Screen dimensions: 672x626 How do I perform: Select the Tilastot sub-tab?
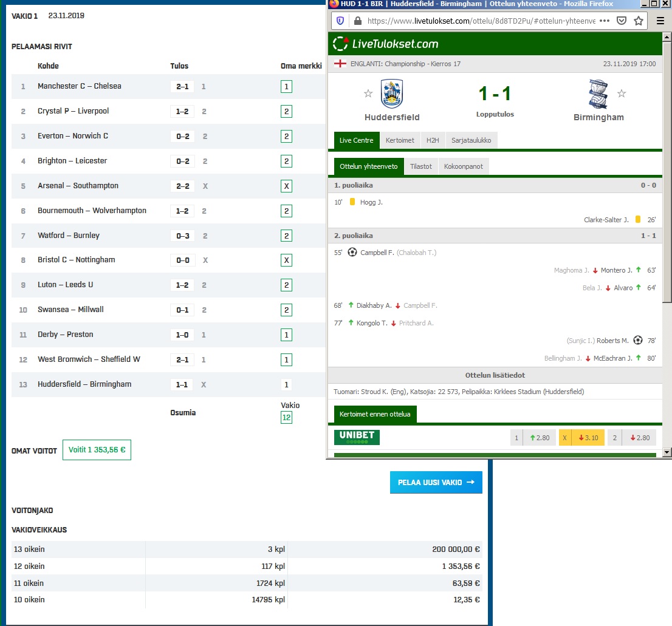click(420, 166)
